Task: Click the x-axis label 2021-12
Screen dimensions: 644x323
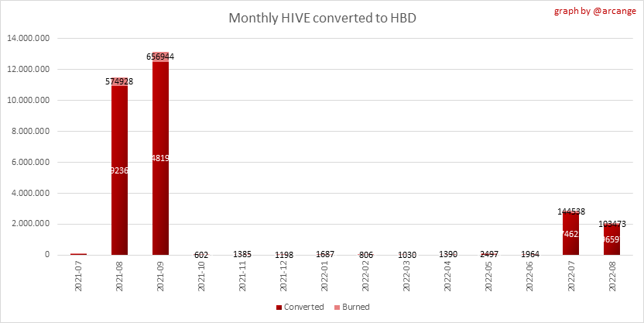Action: [284, 277]
